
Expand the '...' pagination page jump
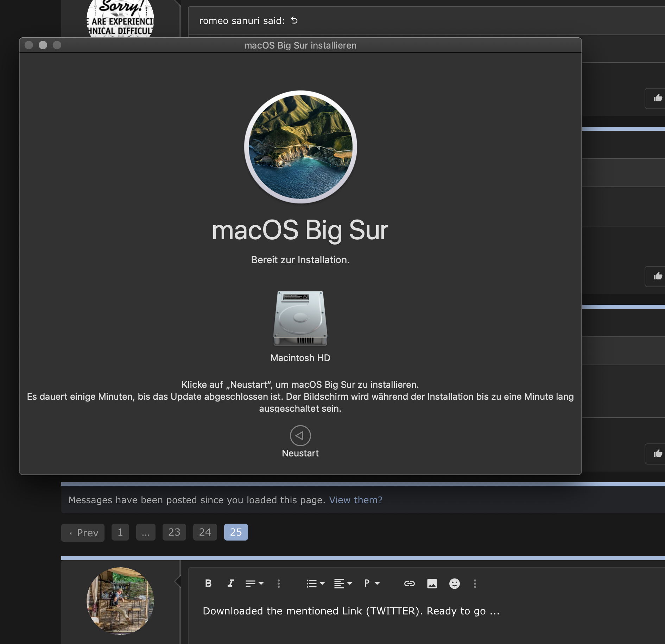(x=146, y=532)
